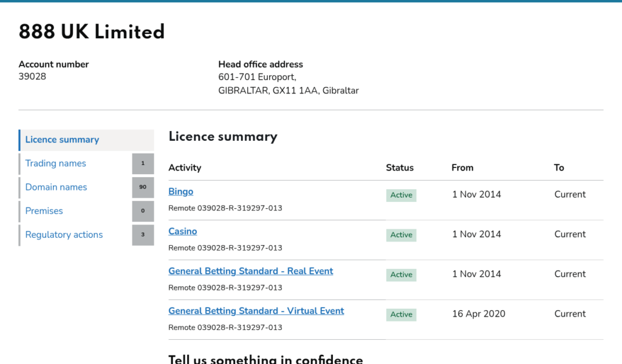The height and width of the screenshot is (364, 622).
Task: Click the Remote licence number under Bingo
Action: 225,208
